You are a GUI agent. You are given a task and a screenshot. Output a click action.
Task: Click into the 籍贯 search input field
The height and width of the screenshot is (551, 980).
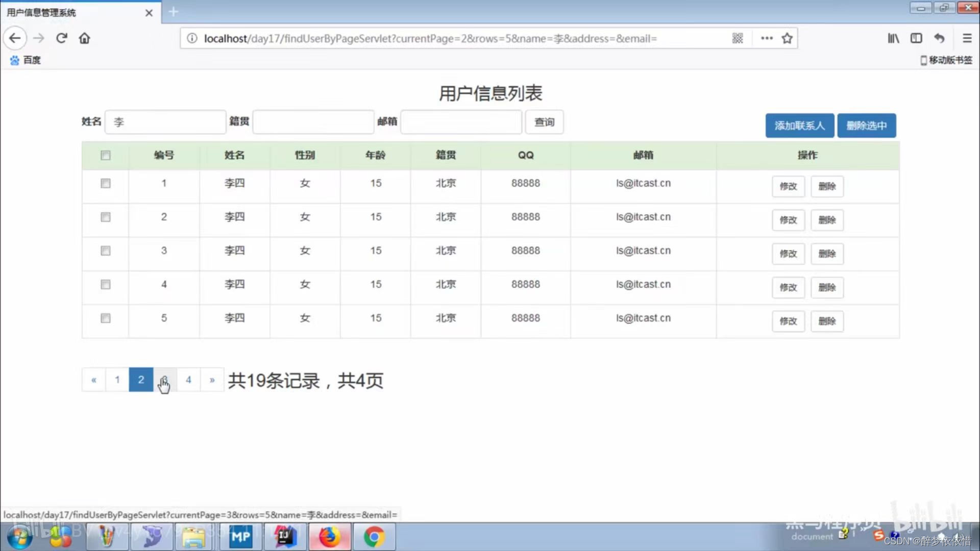tap(313, 122)
